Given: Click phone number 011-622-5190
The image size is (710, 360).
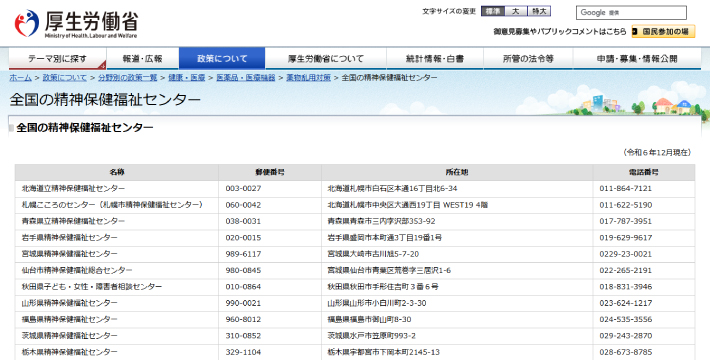Looking at the screenshot, I should (625, 205).
